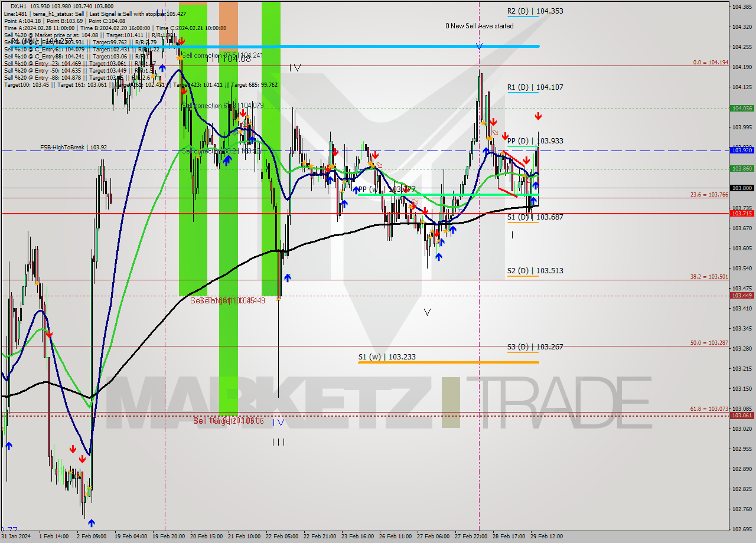Click the Fibonacci 0.0 = 104.194 label
This screenshot has width=756, height=543.
click(x=711, y=62)
